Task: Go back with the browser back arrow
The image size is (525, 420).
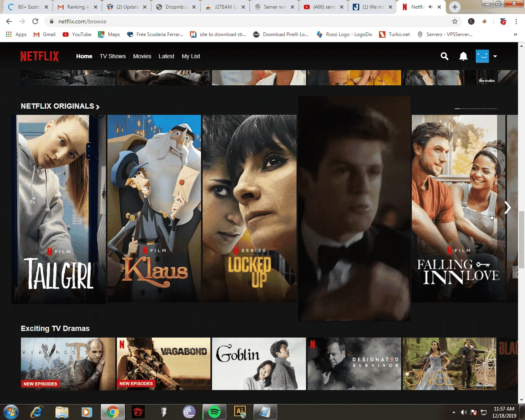Action: tap(9, 21)
